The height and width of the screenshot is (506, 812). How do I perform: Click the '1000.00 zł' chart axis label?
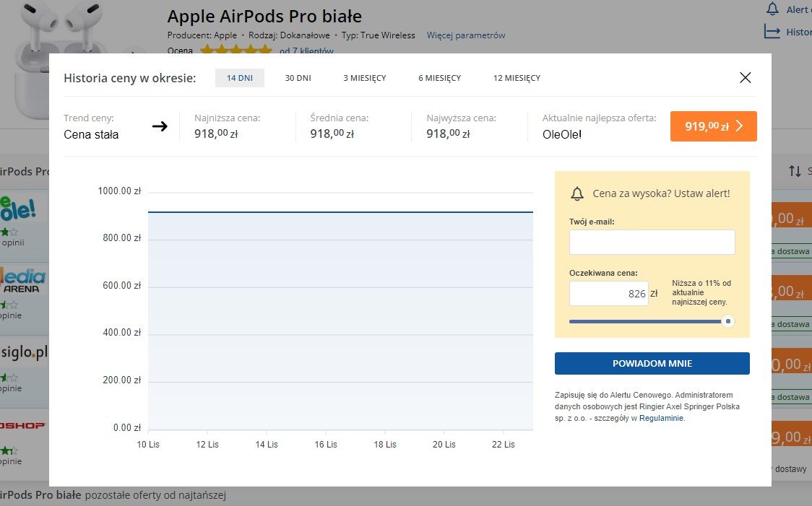(119, 191)
